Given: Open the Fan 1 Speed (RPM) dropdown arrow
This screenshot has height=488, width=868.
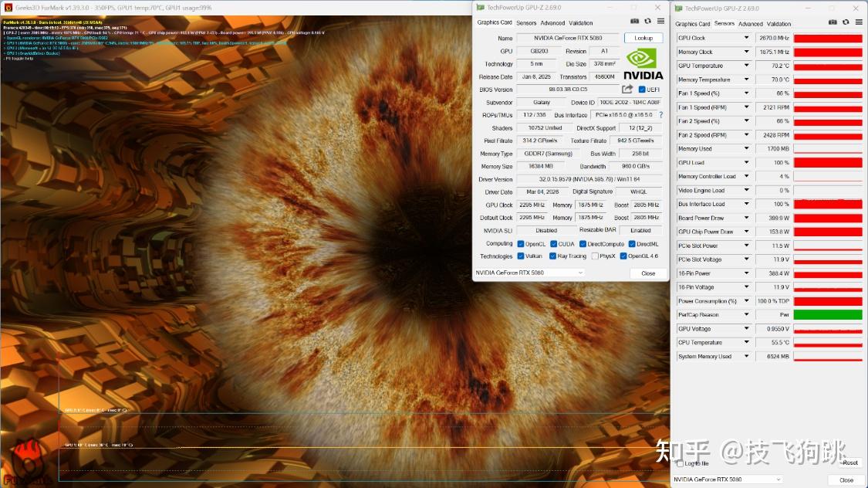Looking at the screenshot, I should pyautogui.click(x=746, y=107).
